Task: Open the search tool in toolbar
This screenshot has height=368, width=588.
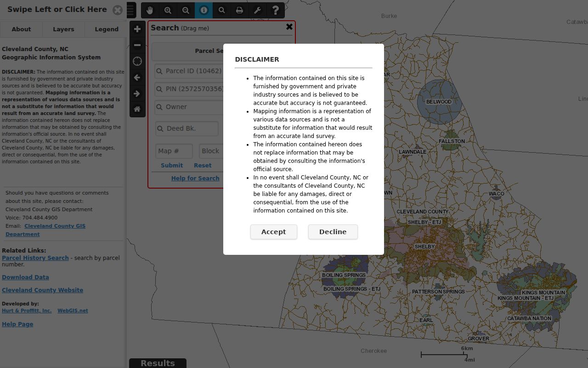Action: 221,10
